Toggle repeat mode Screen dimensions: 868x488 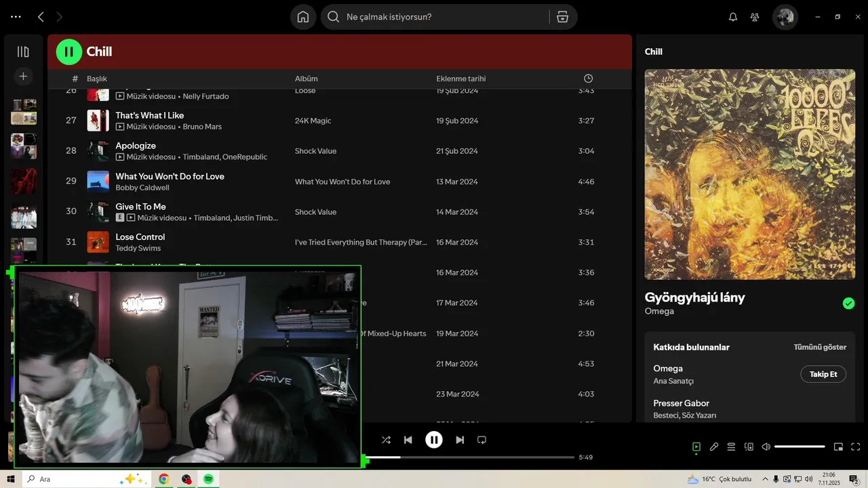pos(481,440)
